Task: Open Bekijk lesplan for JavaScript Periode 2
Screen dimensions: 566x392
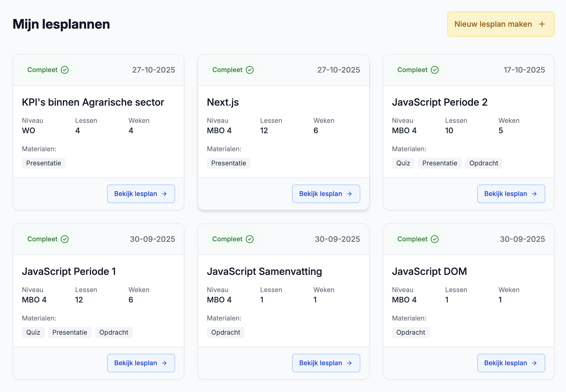Action: click(x=511, y=194)
